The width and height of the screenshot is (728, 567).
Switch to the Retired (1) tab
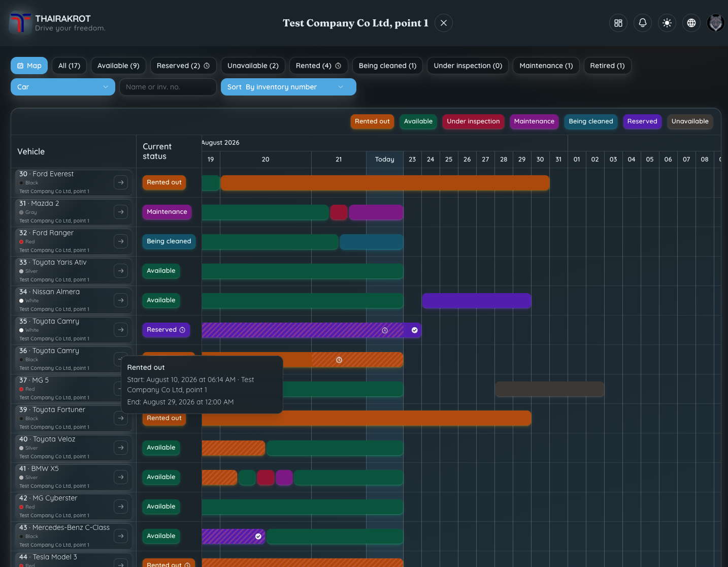click(x=607, y=66)
